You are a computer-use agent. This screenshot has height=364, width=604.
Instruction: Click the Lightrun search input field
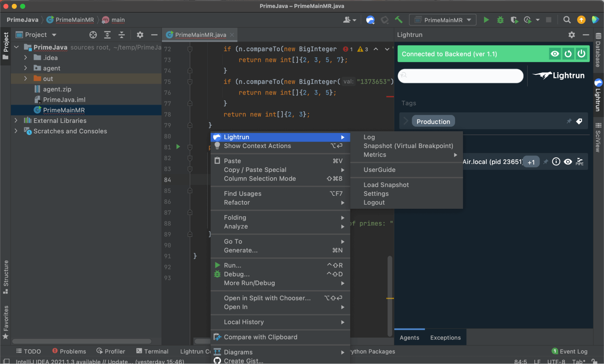(461, 76)
